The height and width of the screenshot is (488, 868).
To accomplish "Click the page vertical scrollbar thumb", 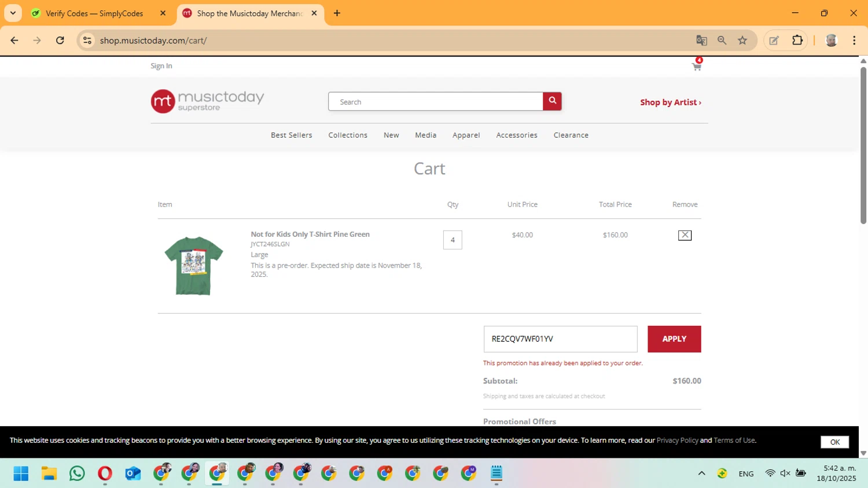I will [x=863, y=145].
